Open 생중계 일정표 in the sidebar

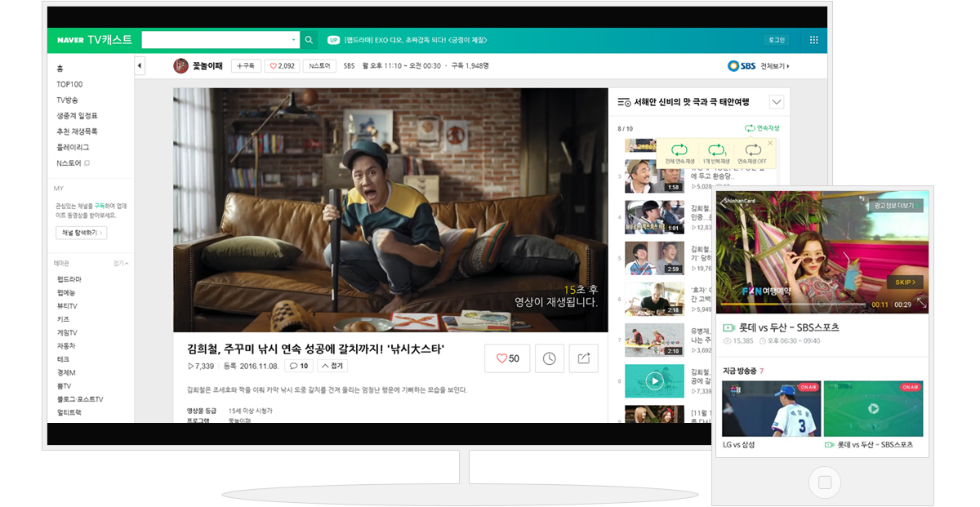point(77,115)
